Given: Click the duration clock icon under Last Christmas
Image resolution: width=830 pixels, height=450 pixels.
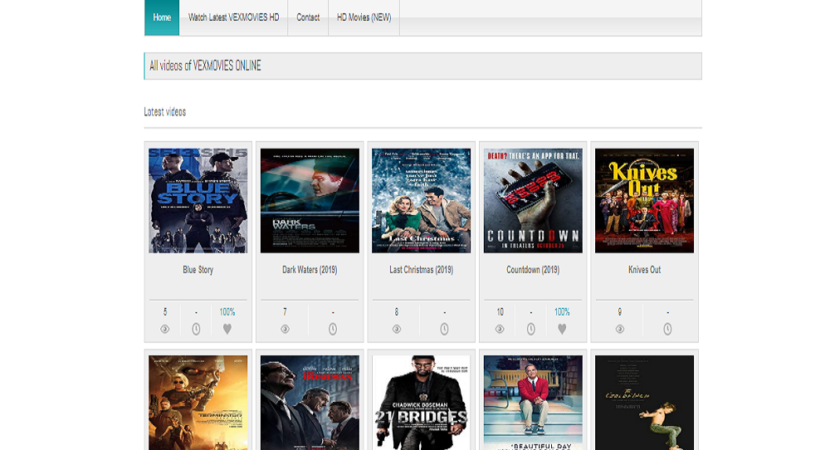Looking at the screenshot, I should [444, 329].
